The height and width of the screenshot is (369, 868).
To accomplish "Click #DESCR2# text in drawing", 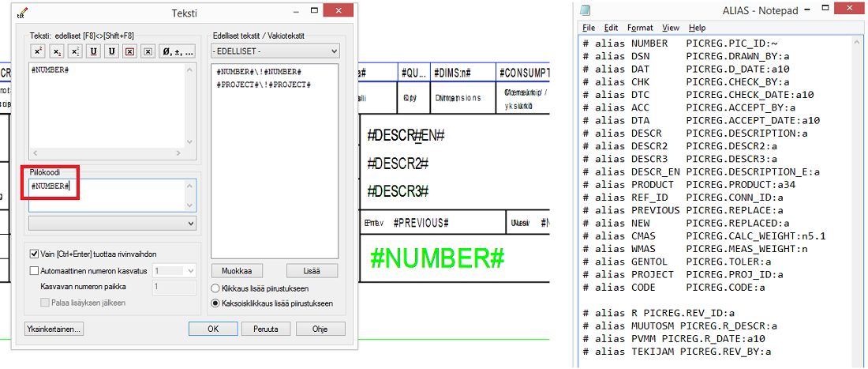I will pos(398,164).
